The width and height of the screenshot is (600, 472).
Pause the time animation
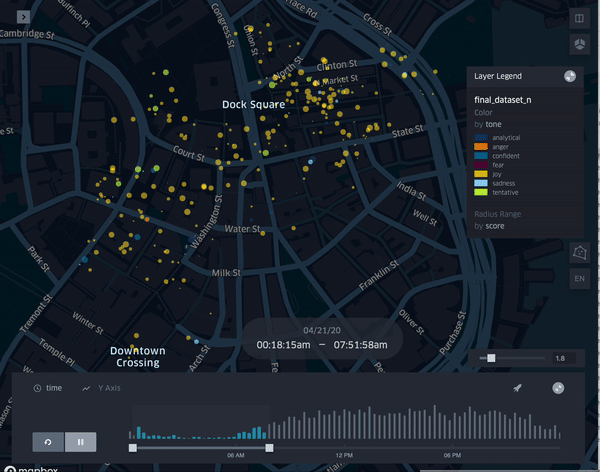coord(80,442)
